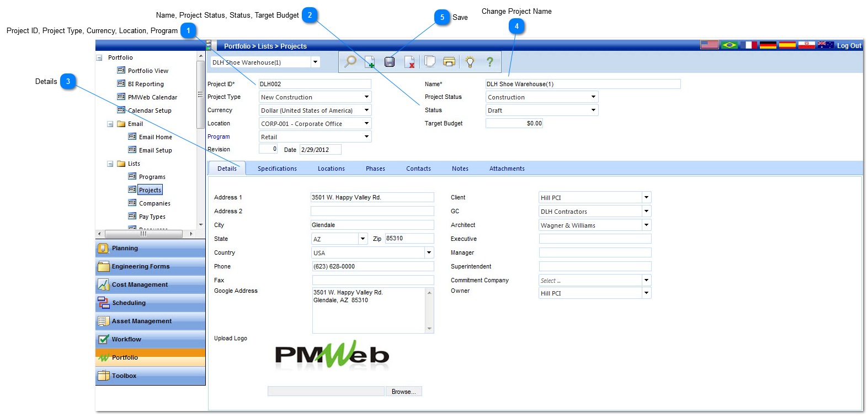
Task: Open the Status Draft dropdown
Action: (x=594, y=110)
